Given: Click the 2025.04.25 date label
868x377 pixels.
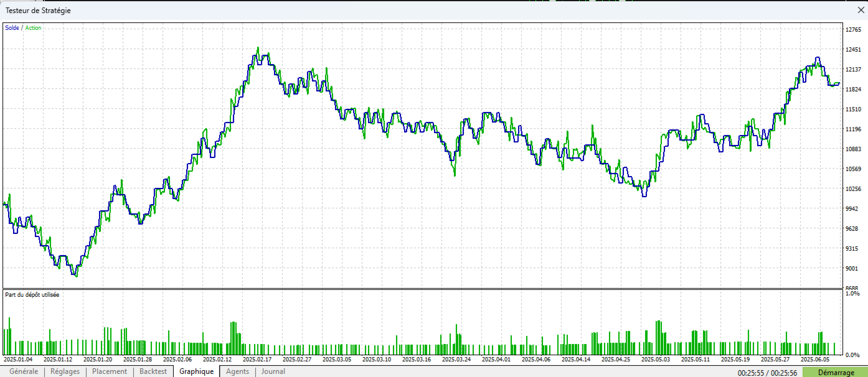Looking at the screenshot, I should pyautogui.click(x=616, y=359).
